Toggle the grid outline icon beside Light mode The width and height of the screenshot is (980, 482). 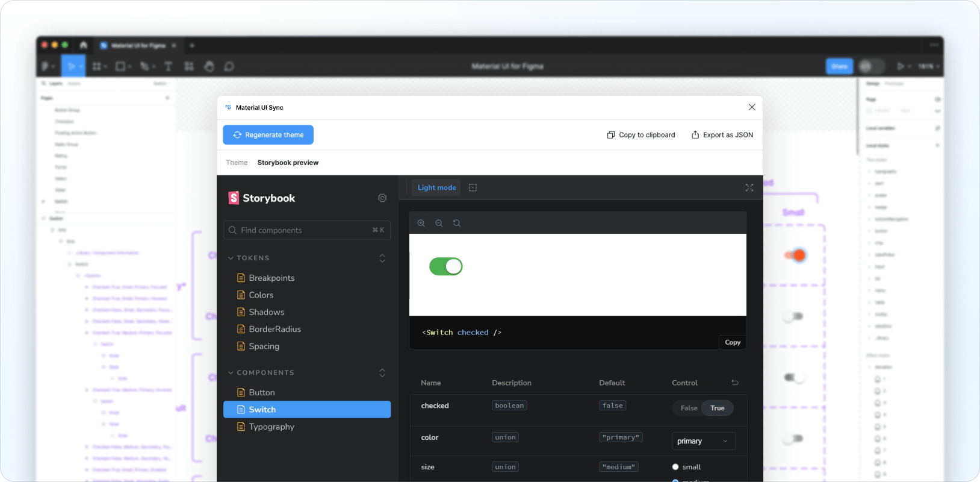(x=473, y=188)
